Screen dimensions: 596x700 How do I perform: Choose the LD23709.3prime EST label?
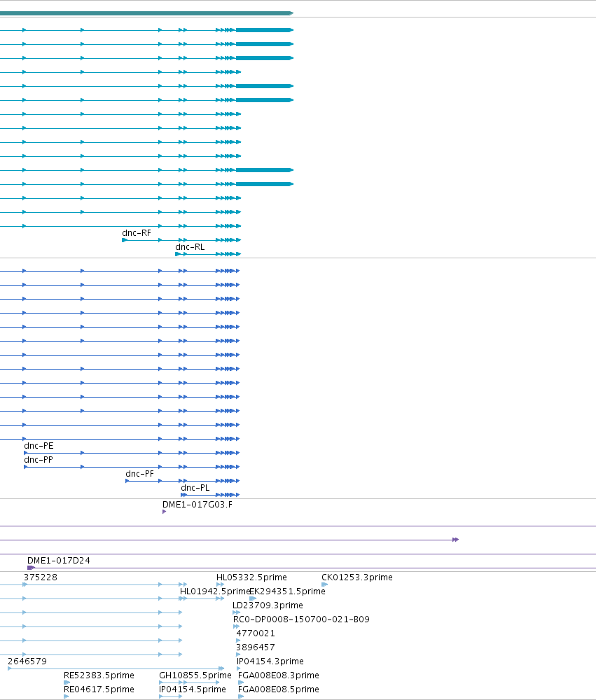point(268,605)
